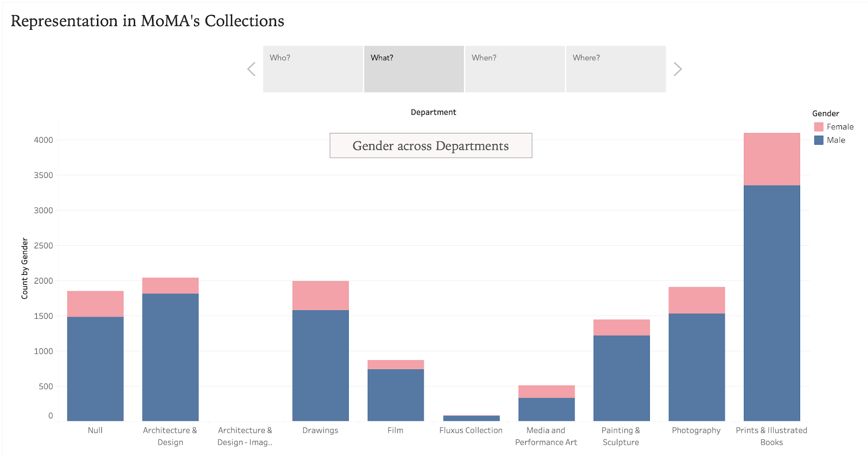The width and height of the screenshot is (868, 455).
Task: Click the 2000 y-axis tick label
Action: coord(43,281)
